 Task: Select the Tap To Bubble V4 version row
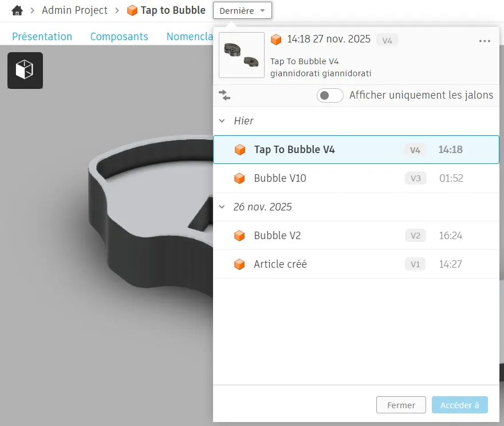(x=356, y=150)
